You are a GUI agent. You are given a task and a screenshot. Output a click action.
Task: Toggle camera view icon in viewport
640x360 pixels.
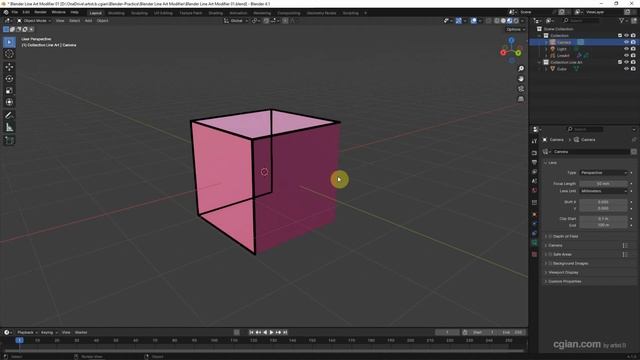(x=521, y=89)
